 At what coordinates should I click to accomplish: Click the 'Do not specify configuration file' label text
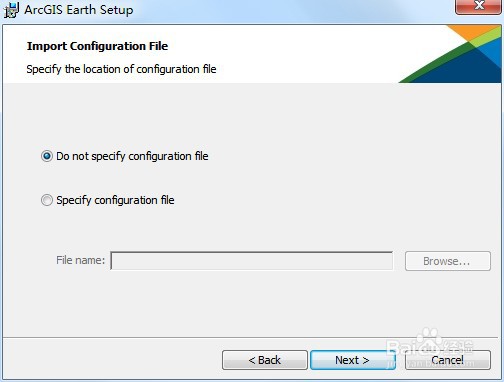tap(132, 156)
